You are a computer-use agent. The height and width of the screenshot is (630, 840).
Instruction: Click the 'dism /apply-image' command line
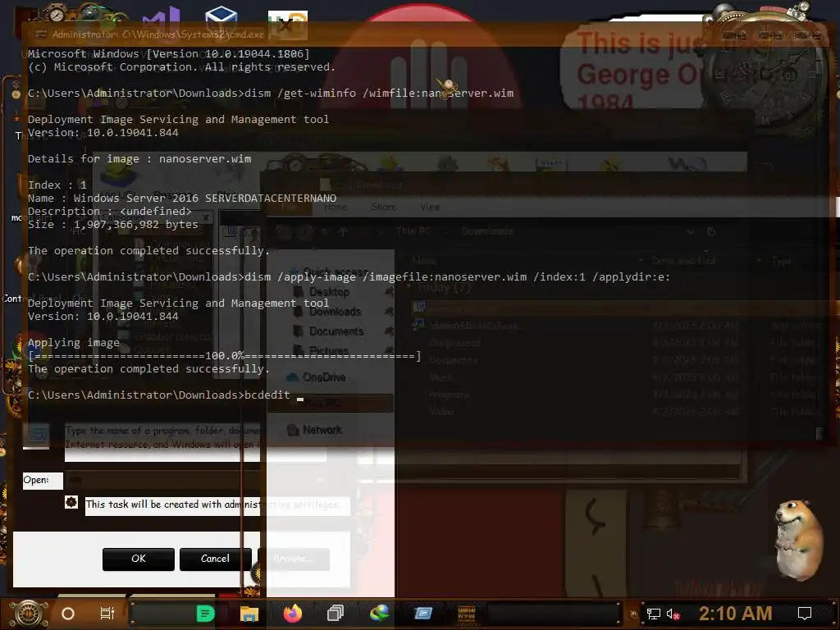[x=349, y=277]
